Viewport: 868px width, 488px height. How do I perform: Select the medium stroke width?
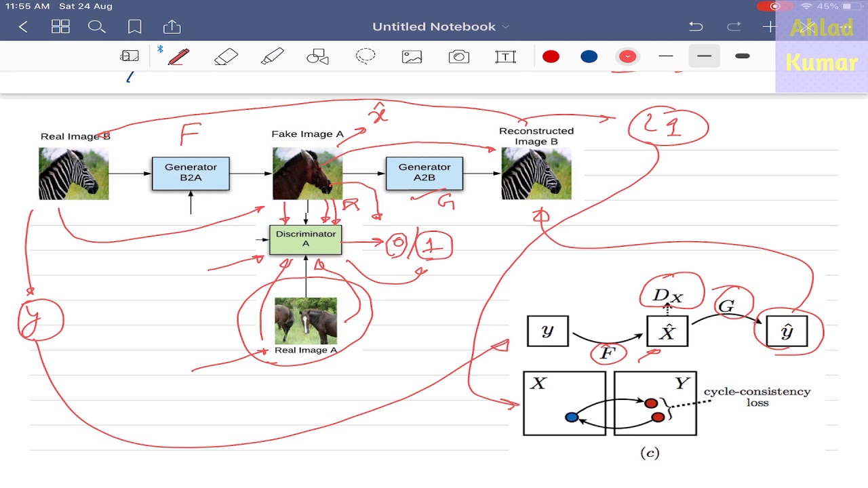[704, 56]
